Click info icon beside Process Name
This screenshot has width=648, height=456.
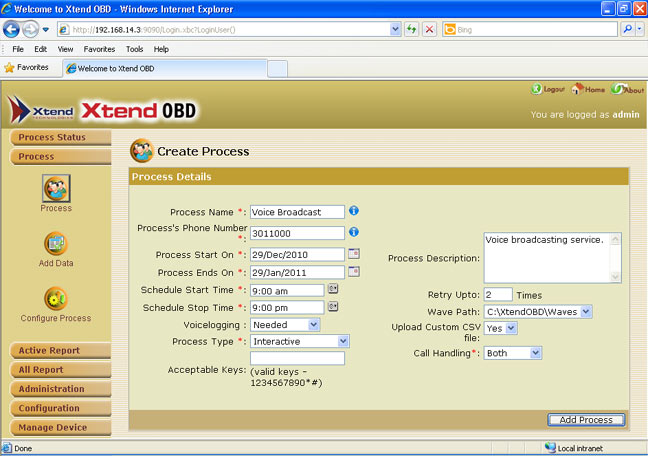coord(354,211)
